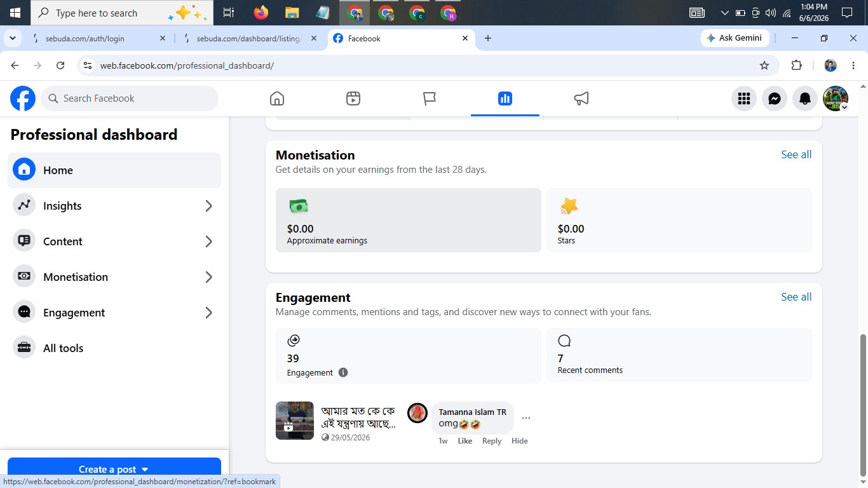868x488 pixels.
Task: Click the Engagement chat icon in sidebar
Action: coord(24,312)
